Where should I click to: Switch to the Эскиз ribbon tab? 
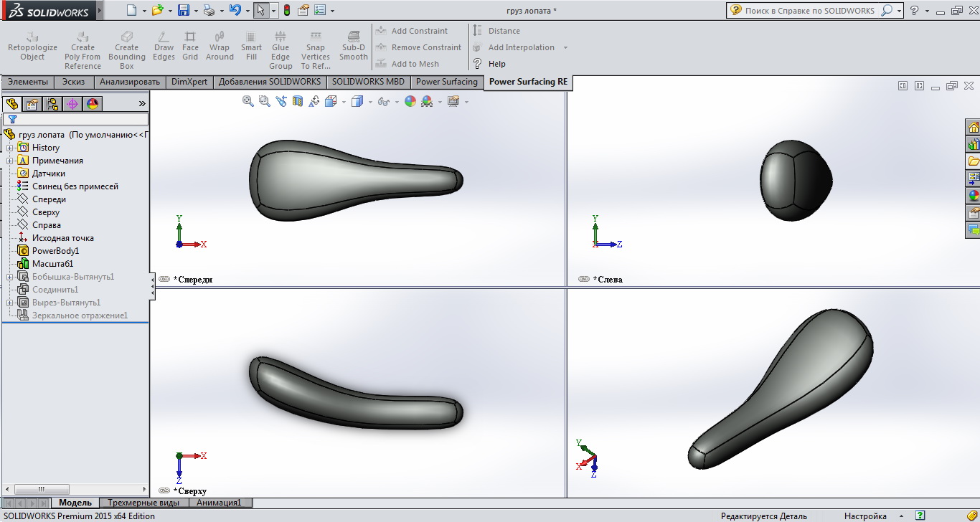coord(74,82)
